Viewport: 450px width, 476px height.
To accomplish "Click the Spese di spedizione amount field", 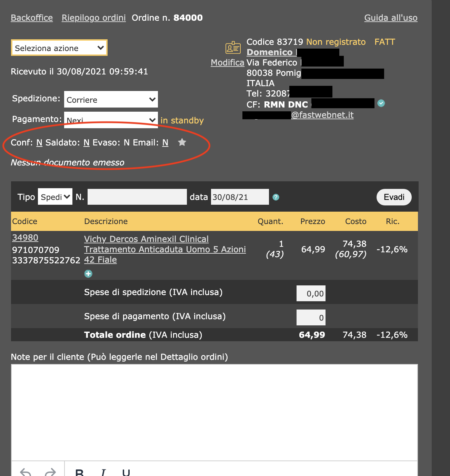I will (311, 294).
